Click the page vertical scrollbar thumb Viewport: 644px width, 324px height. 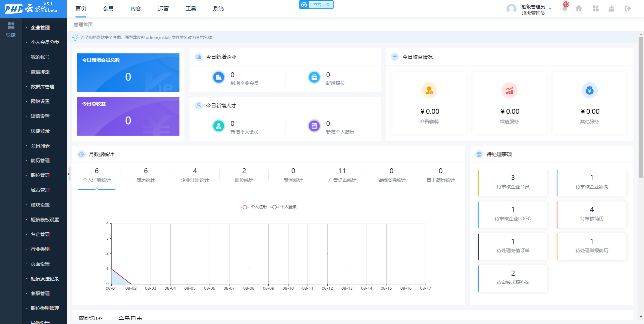click(641, 107)
